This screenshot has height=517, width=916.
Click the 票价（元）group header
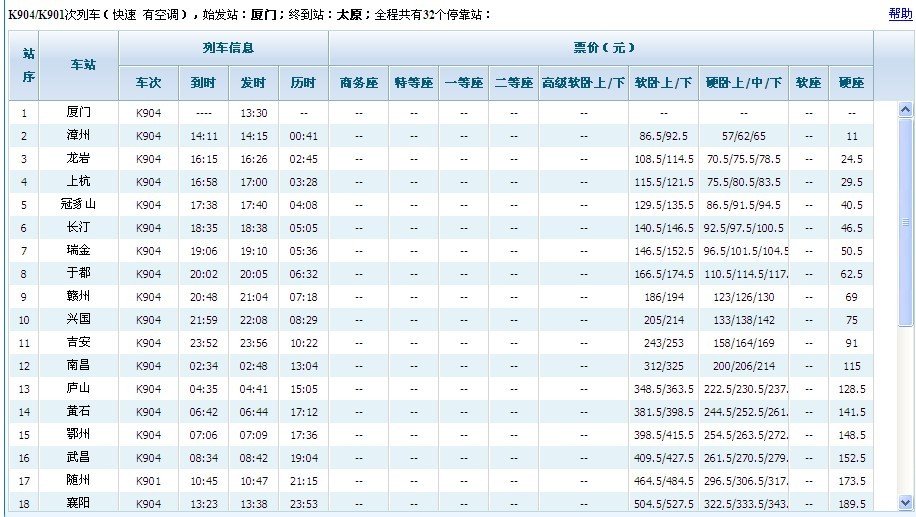[601, 48]
